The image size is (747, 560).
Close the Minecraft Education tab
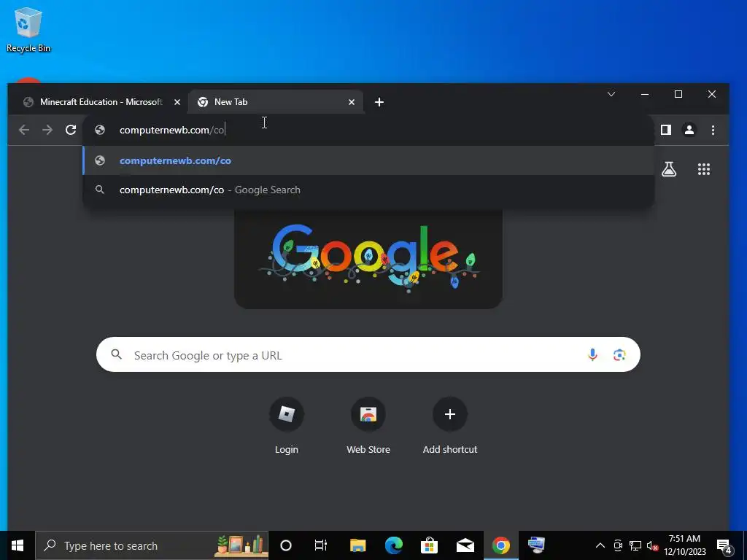pos(177,102)
